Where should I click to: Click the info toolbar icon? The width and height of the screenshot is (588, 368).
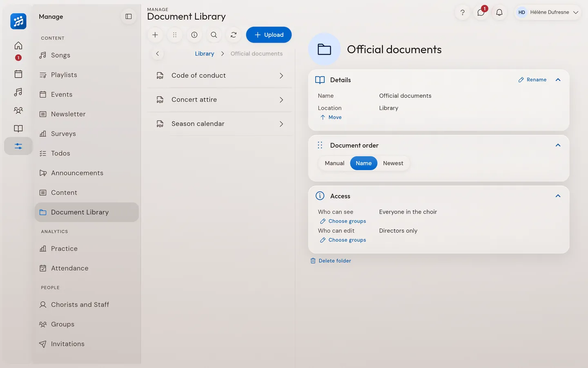pyautogui.click(x=194, y=35)
